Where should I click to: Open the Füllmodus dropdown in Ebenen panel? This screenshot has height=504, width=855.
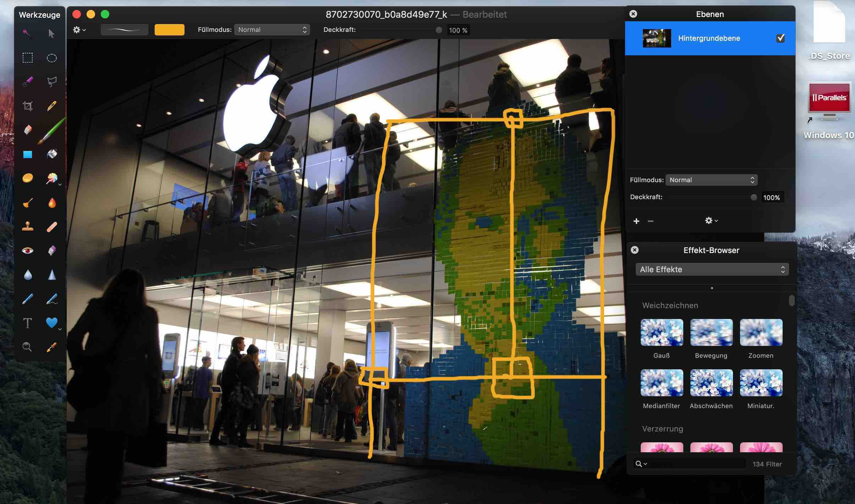(711, 180)
